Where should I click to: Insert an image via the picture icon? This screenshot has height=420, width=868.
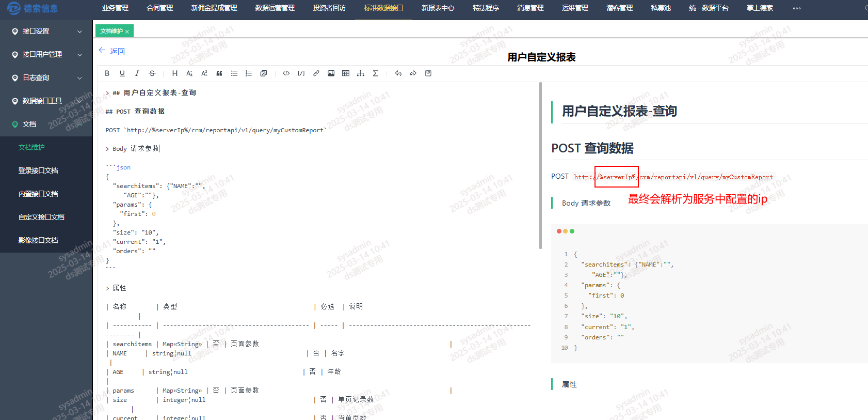point(331,73)
